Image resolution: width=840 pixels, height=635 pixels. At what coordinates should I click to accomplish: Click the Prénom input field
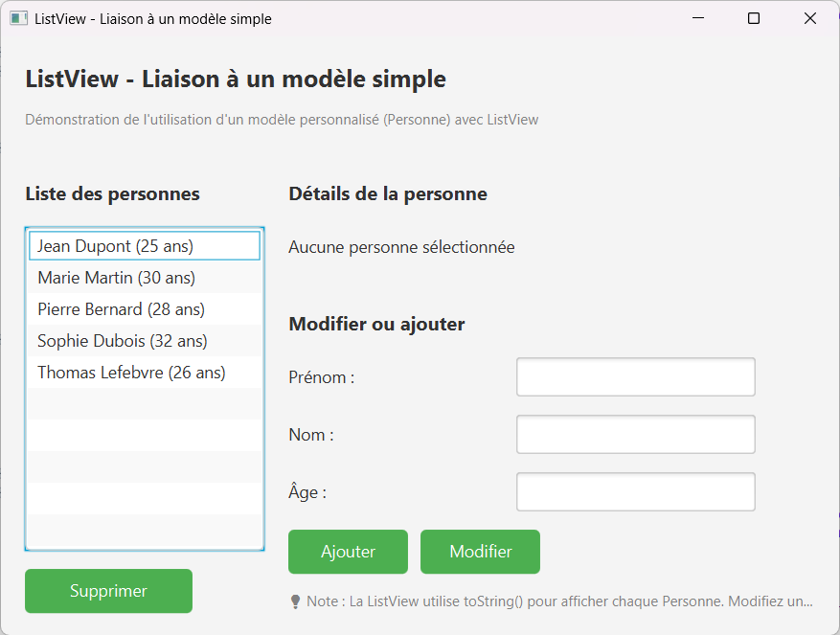click(635, 376)
